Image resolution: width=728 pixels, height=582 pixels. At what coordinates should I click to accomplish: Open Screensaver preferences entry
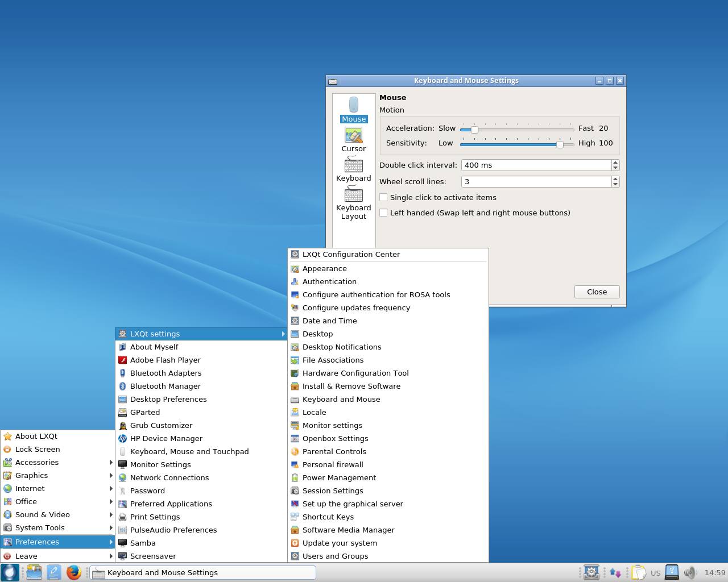click(x=201, y=556)
